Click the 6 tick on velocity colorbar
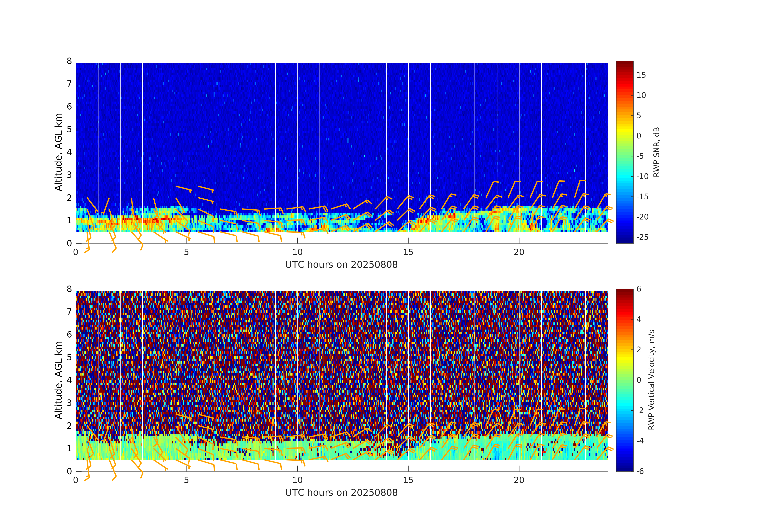Viewport: 775px width, 532px height. pyautogui.click(x=639, y=289)
